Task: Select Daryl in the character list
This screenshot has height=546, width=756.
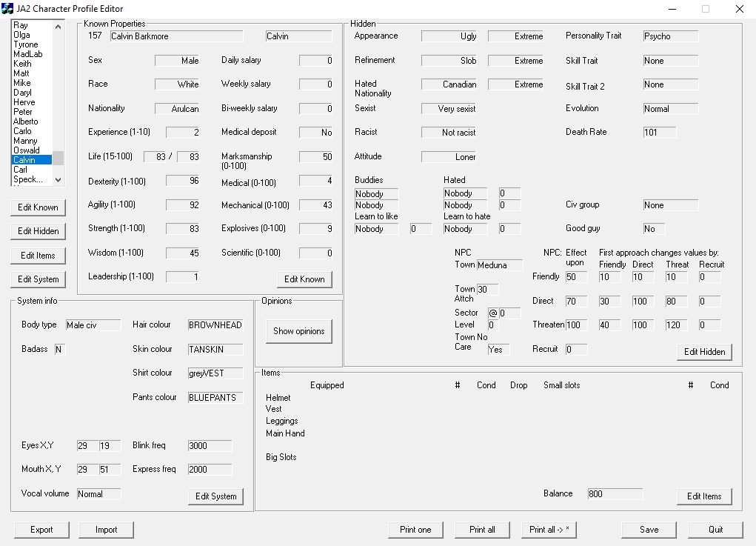Action: click(x=31, y=93)
